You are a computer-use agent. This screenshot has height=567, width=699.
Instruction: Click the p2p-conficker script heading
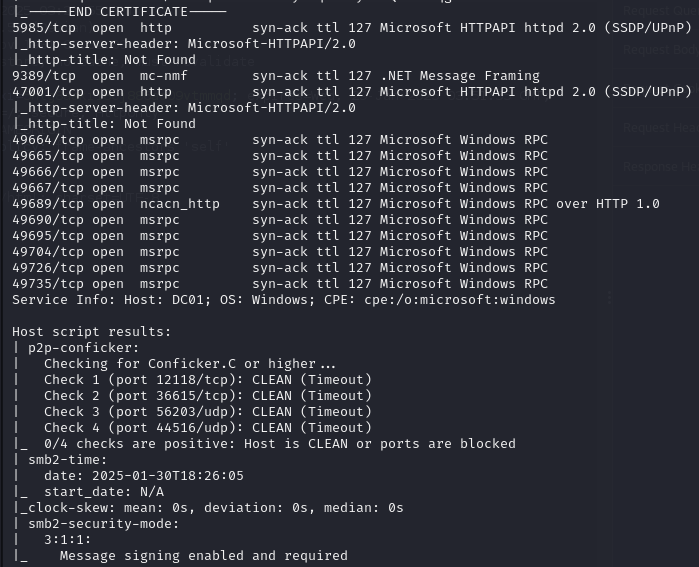[x=84, y=348]
